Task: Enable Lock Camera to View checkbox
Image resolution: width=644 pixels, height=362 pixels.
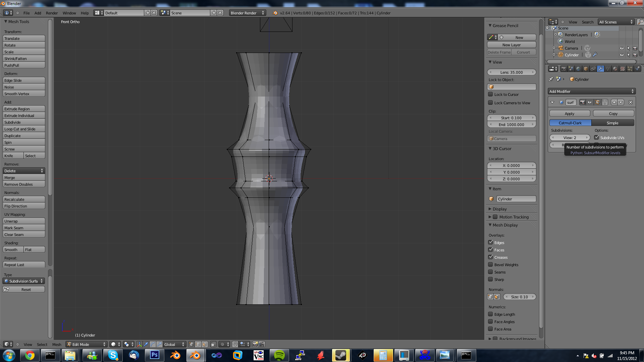Action: pos(490,103)
